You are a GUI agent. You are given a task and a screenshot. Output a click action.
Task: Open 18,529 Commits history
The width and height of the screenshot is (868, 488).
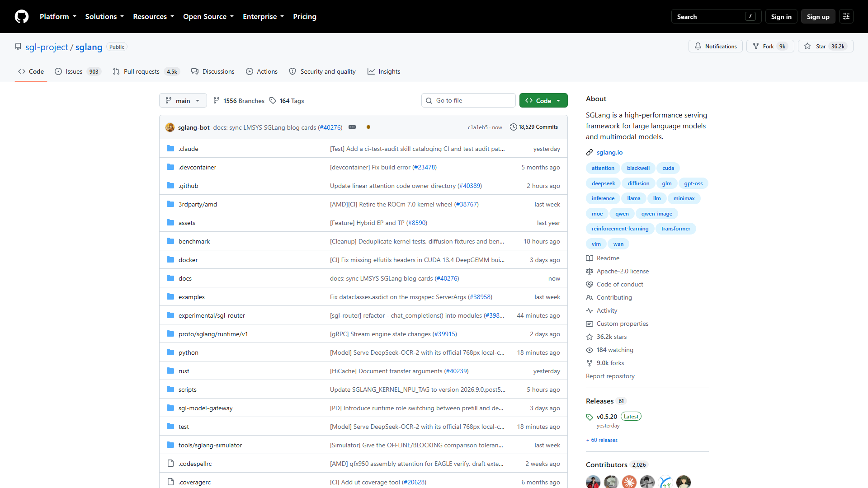pos(534,127)
